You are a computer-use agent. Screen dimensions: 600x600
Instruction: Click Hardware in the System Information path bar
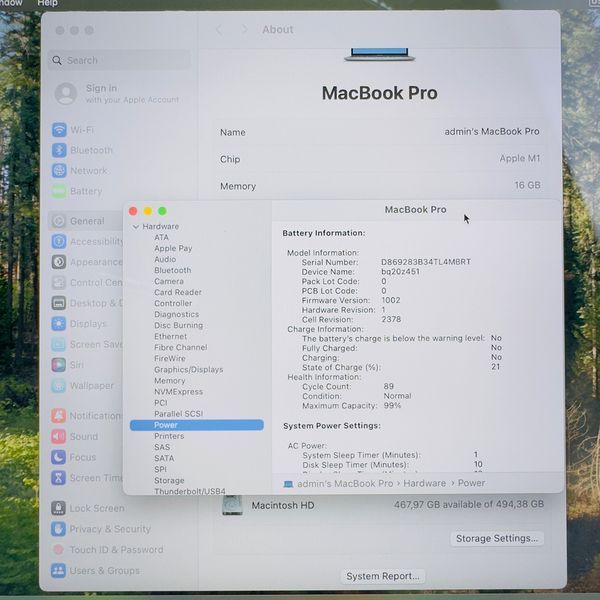pyautogui.click(x=424, y=484)
